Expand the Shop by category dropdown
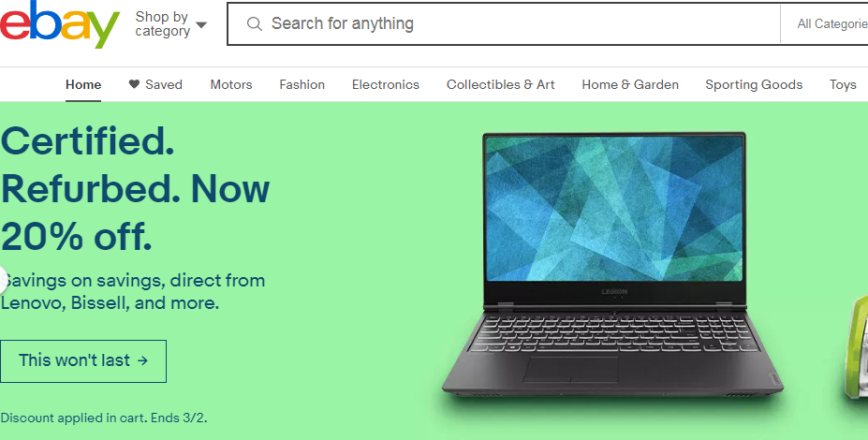This screenshot has width=868, height=440. tap(170, 23)
